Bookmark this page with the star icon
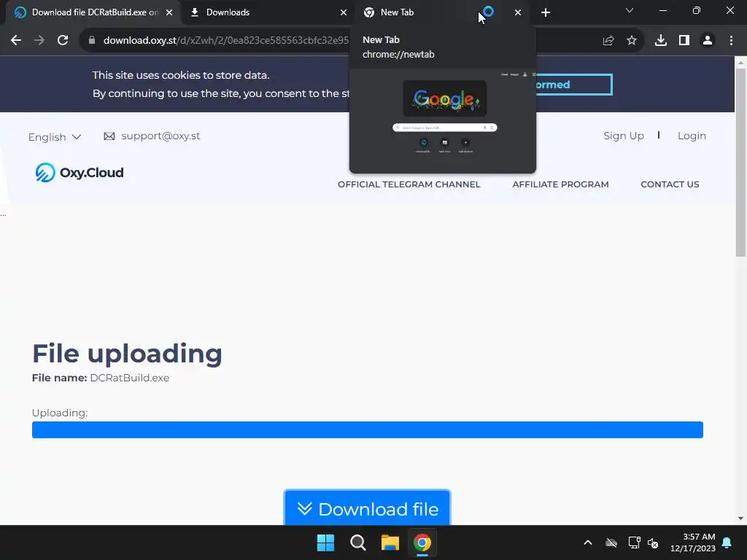This screenshot has width=747, height=560. (x=632, y=41)
